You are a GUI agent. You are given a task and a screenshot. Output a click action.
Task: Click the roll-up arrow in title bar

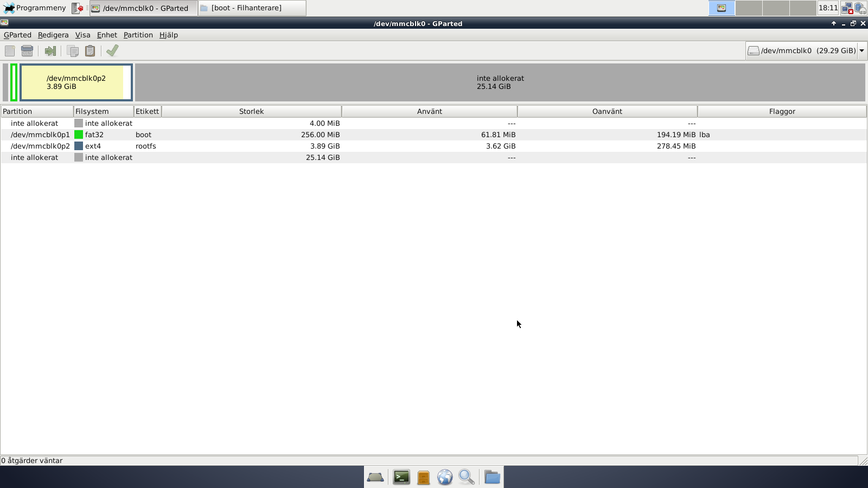tap(834, 23)
